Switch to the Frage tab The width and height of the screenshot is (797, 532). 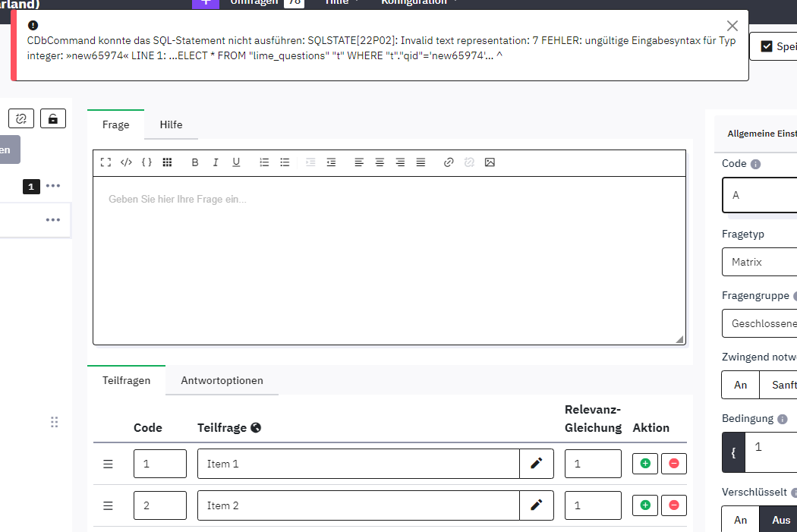click(116, 124)
